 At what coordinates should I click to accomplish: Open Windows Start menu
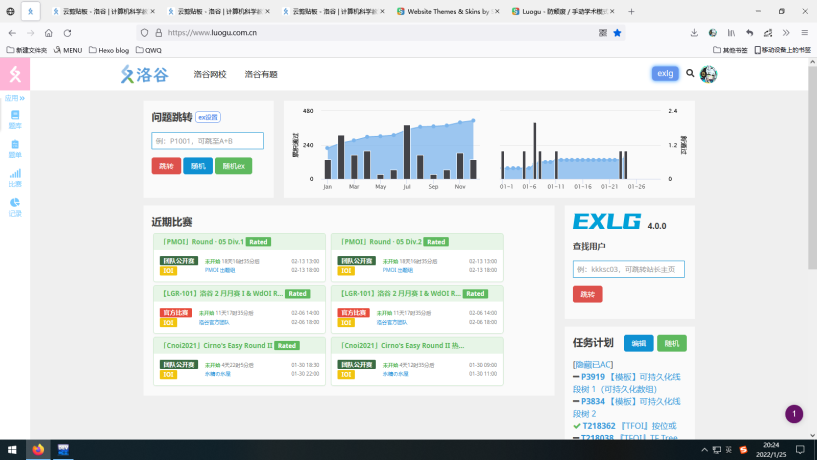tap(12, 450)
